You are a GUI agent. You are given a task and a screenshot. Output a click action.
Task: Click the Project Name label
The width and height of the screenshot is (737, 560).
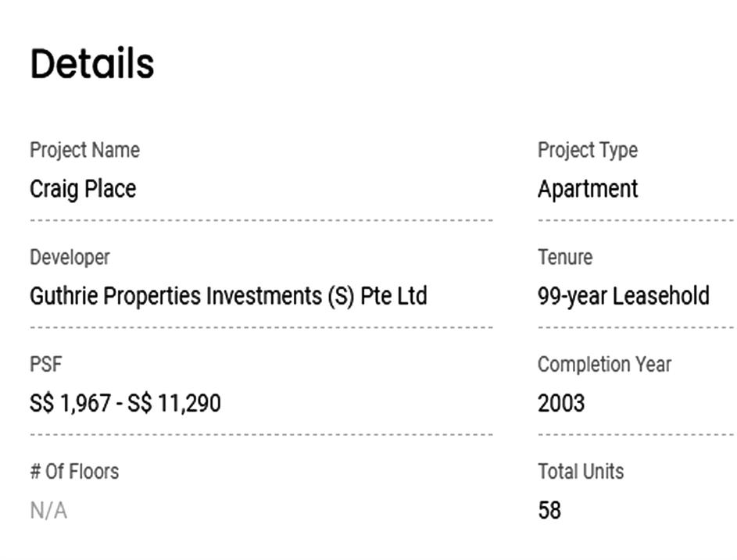coord(84,150)
